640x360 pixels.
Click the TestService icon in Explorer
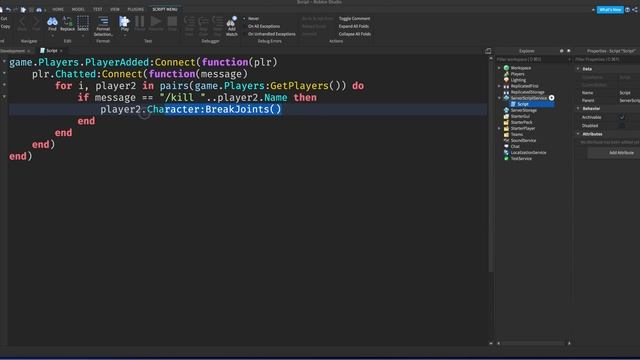click(x=506, y=158)
